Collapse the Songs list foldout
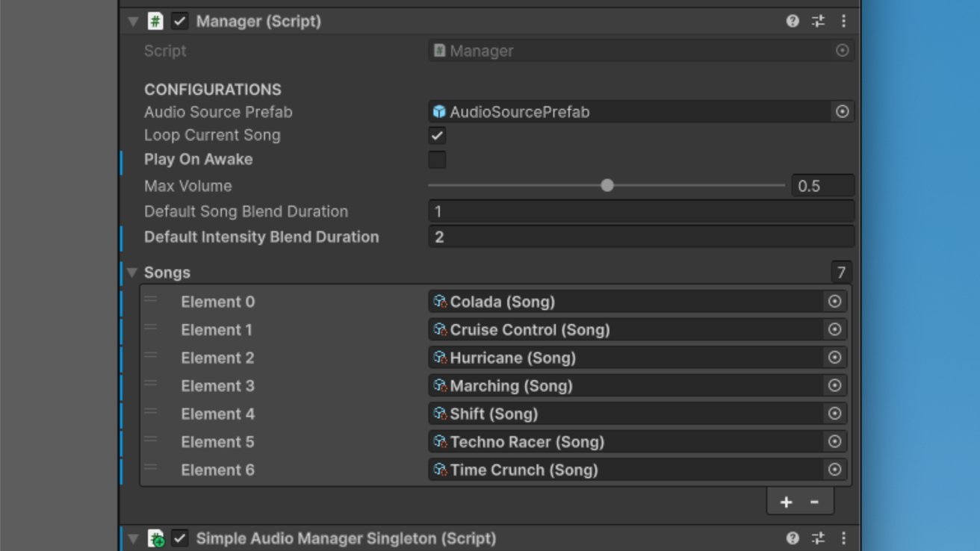Viewport: 980px width, 551px height. pyautogui.click(x=132, y=273)
